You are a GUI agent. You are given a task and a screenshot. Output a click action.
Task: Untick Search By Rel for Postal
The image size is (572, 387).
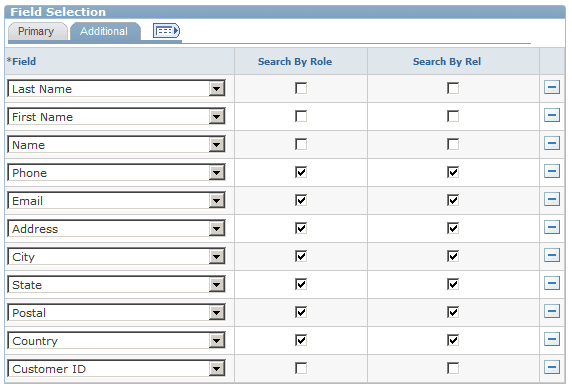(x=453, y=312)
